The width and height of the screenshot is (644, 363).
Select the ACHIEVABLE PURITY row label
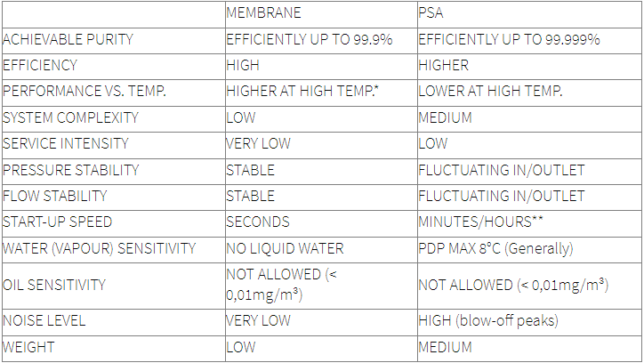coord(68,39)
